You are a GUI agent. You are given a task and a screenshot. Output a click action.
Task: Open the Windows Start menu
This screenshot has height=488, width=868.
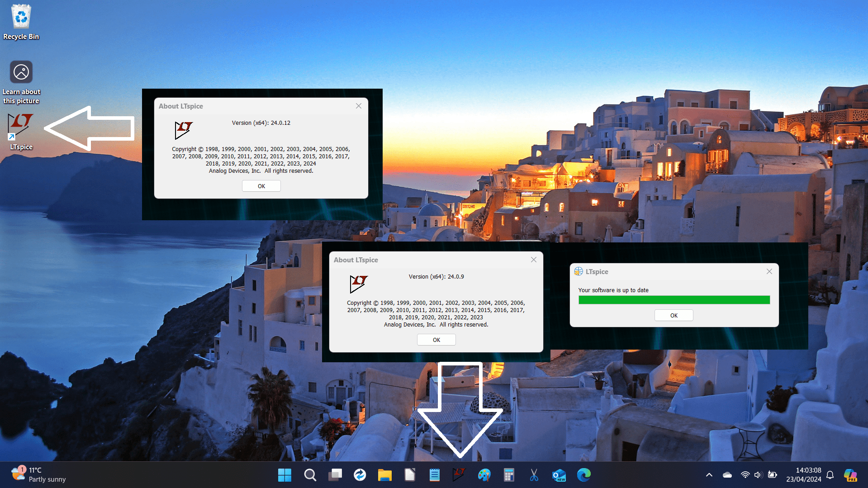[x=285, y=475]
